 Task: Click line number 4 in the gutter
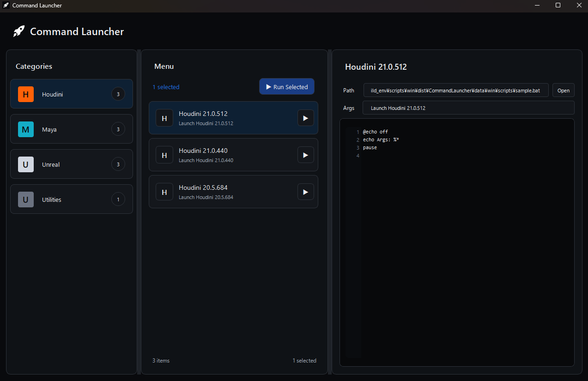point(358,156)
